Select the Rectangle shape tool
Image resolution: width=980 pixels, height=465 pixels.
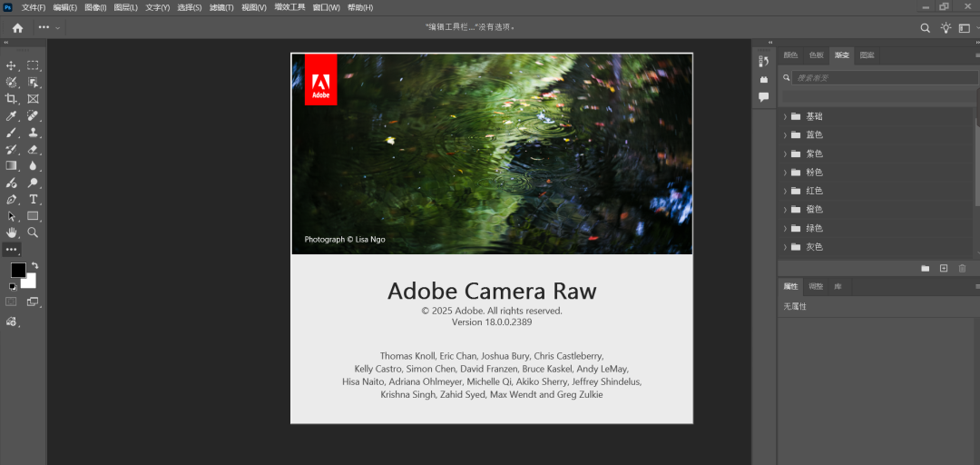[33, 216]
